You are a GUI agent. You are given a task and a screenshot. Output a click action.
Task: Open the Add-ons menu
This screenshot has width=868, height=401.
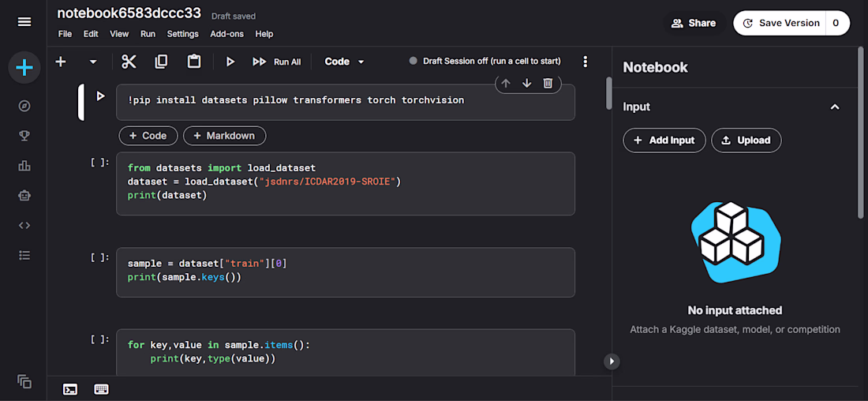(227, 34)
